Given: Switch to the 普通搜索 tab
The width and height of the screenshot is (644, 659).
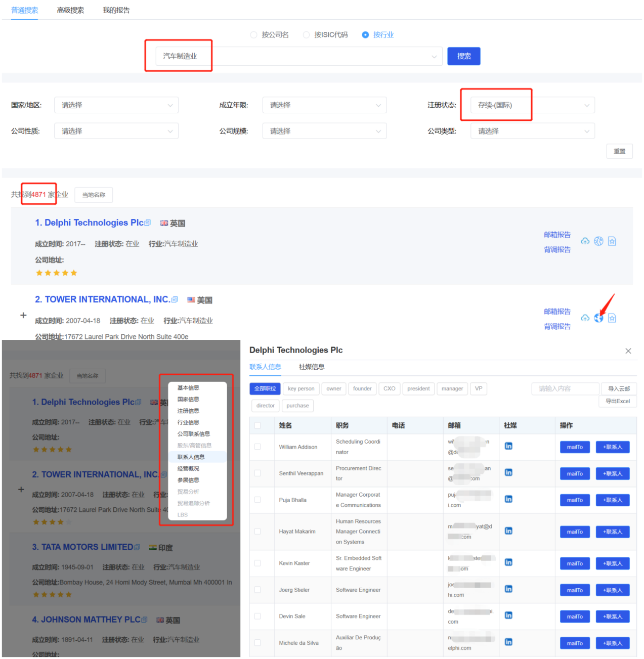Looking at the screenshot, I should pos(25,10).
